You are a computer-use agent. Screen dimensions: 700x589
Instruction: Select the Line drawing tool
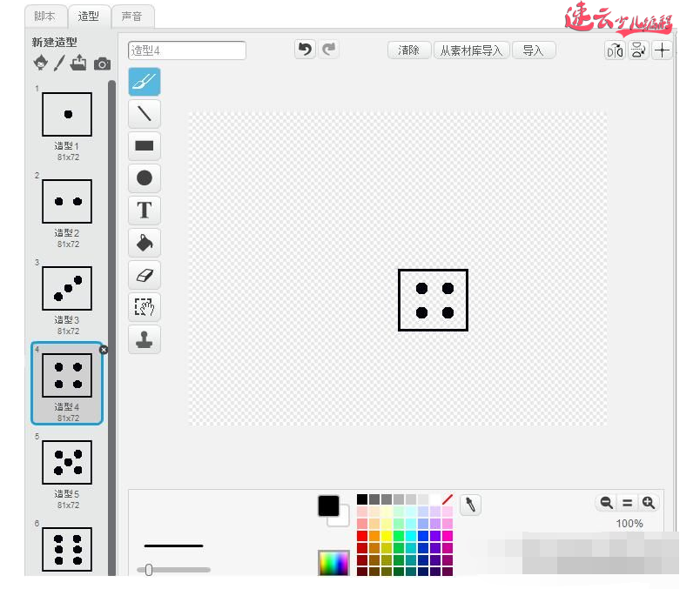point(145,113)
